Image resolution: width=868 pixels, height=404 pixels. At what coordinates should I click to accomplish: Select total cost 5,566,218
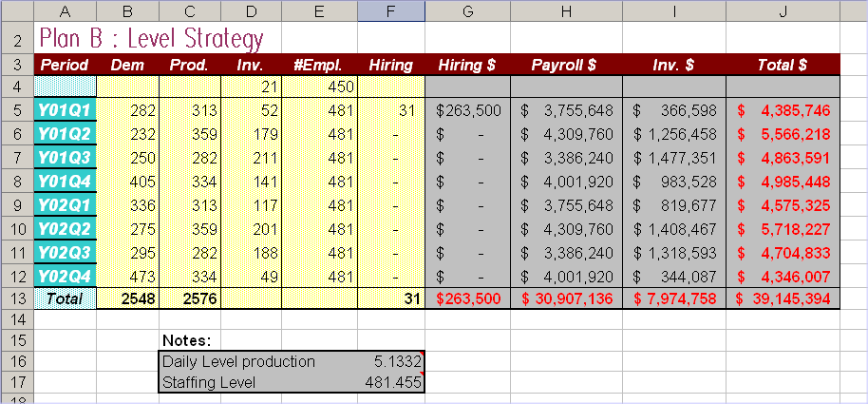(783, 134)
